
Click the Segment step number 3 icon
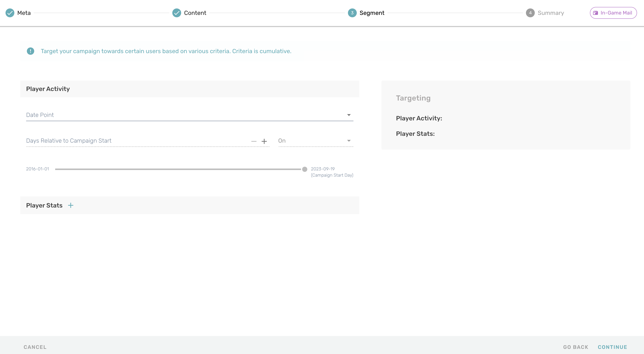[352, 13]
